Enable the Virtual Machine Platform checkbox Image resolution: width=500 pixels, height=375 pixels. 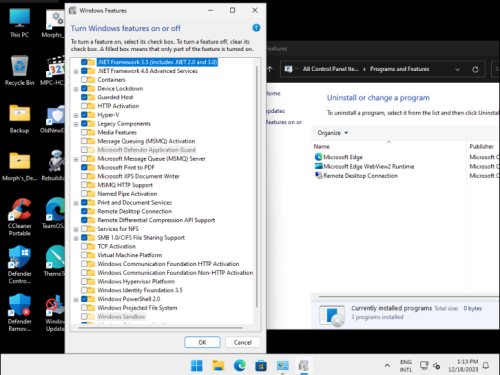pyautogui.click(x=84, y=255)
